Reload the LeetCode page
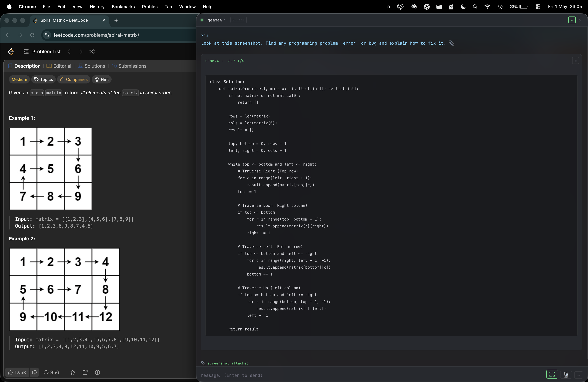 (x=32, y=35)
